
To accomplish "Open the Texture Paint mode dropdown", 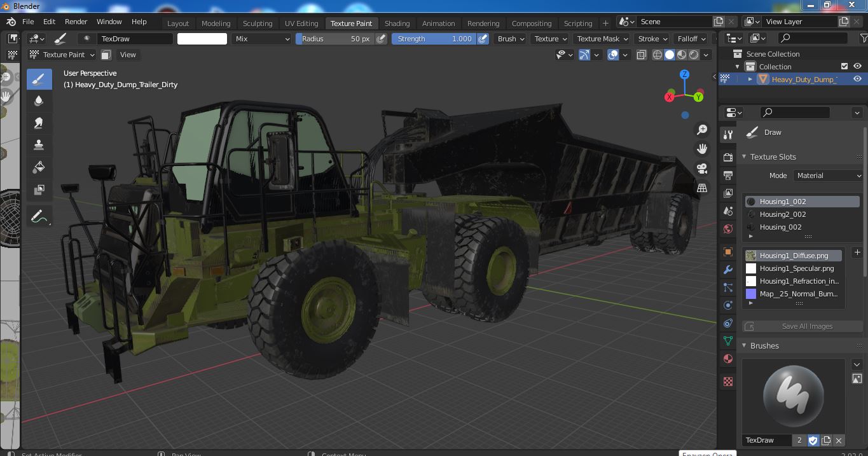I will 62,55.
